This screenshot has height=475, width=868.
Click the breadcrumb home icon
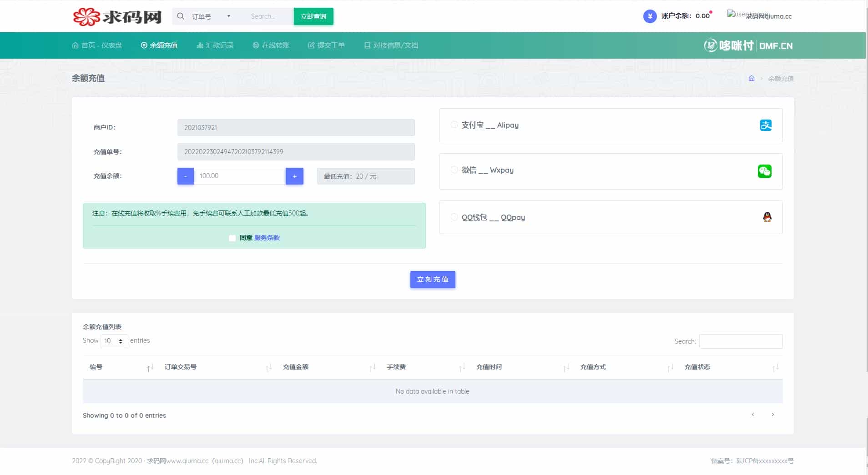pos(752,78)
